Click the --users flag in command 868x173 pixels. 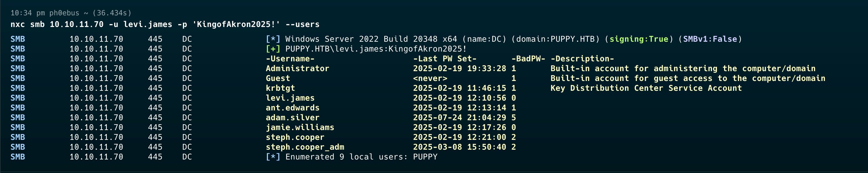pyautogui.click(x=302, y=24)
